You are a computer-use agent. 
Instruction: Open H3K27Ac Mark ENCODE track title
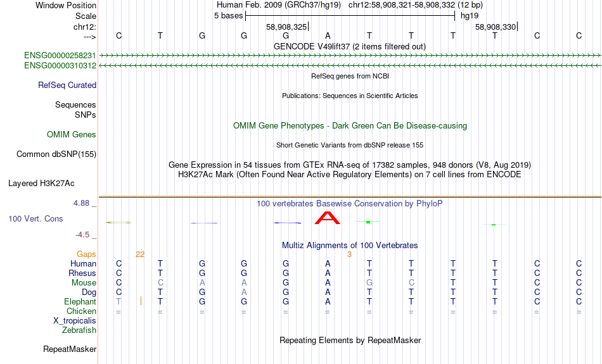point(350,175)
